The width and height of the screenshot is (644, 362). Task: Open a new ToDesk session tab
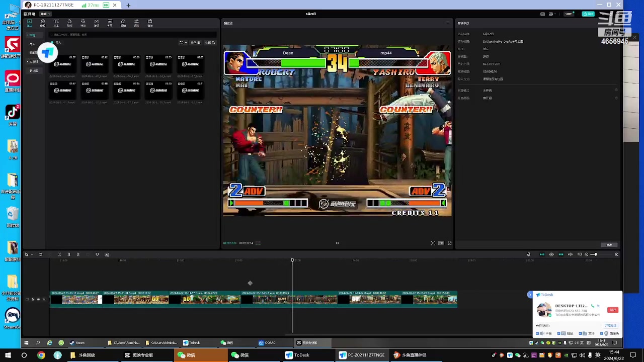[x=128, y=5]
